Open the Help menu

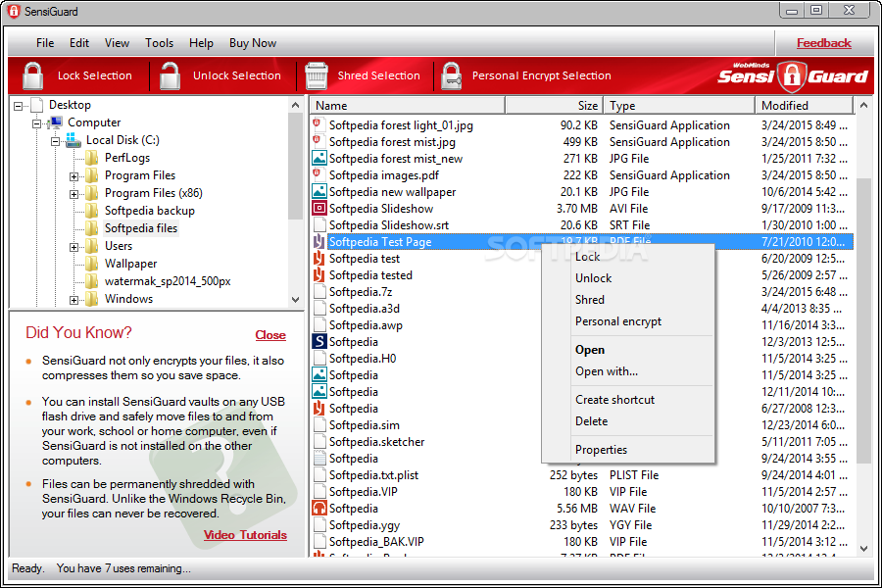(201, 43)
